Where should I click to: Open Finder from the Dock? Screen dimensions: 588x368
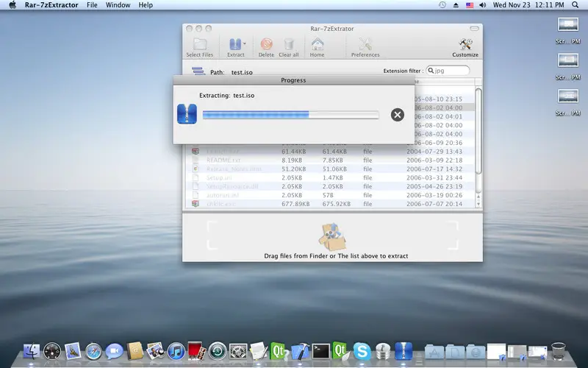[x=32, y=352]
